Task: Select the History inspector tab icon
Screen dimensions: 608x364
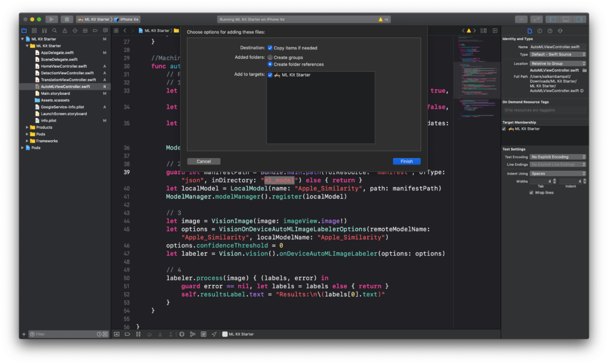Action: [x=540, y=31]
